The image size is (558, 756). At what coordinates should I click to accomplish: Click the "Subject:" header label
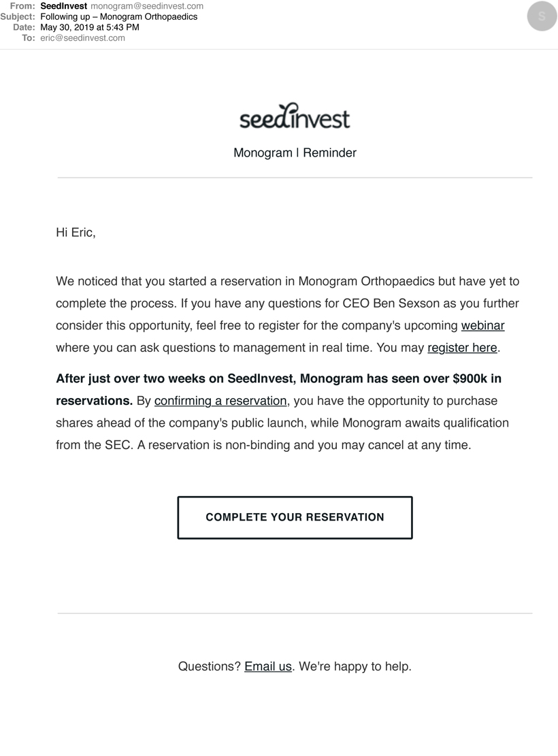18,16
